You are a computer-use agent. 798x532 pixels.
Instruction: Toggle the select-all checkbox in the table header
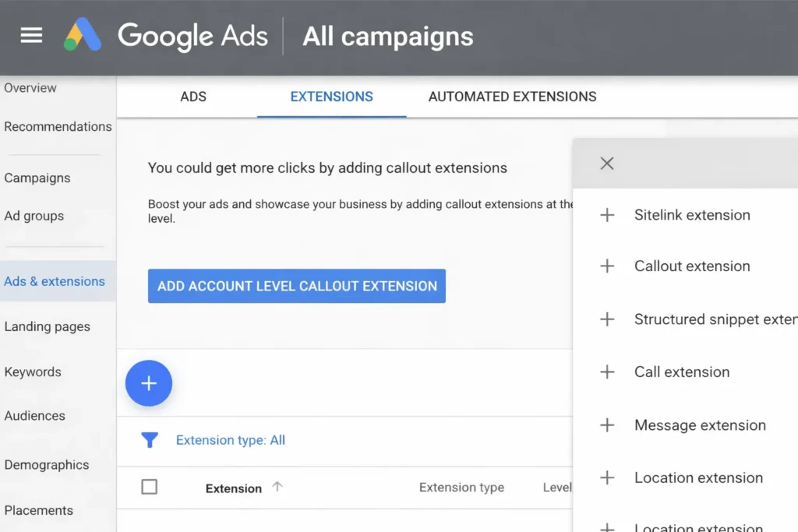click(149, 486)
